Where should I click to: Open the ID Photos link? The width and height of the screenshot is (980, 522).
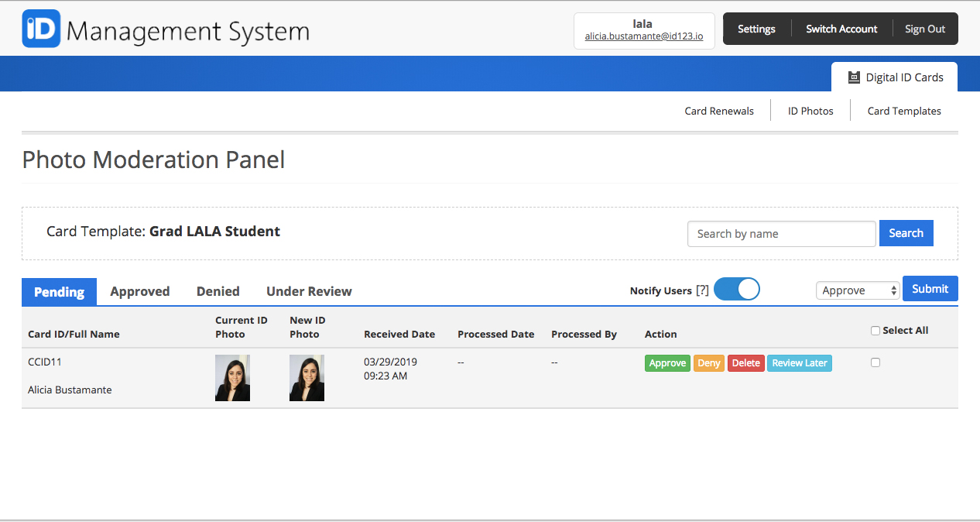tap(810, 111)
